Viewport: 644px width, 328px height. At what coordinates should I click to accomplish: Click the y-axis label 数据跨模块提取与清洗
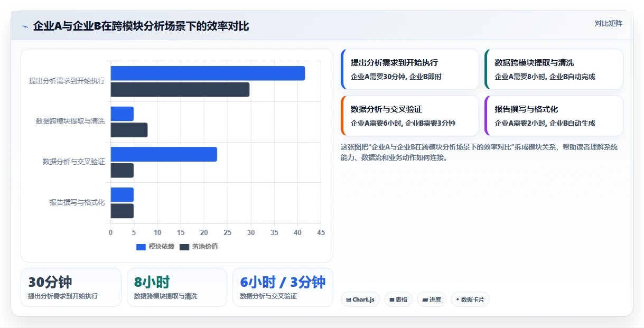click(x=70, y=121)
